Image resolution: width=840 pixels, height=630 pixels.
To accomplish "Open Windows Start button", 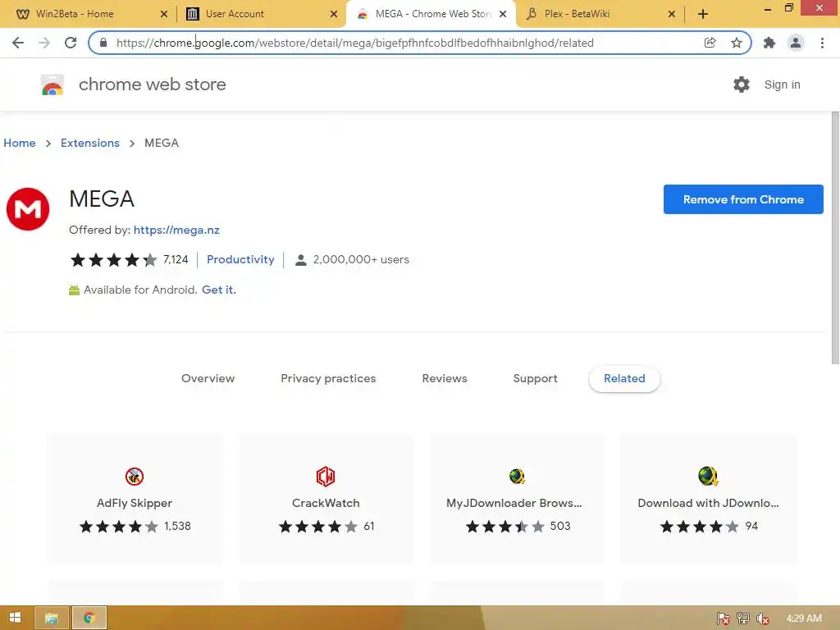I will pos(15,618).
